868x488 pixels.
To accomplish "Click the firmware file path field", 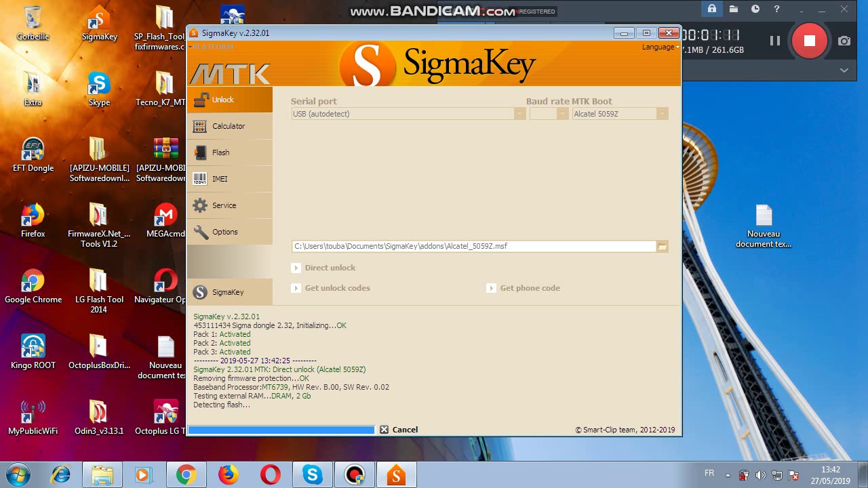I will [x=474, y=247].
